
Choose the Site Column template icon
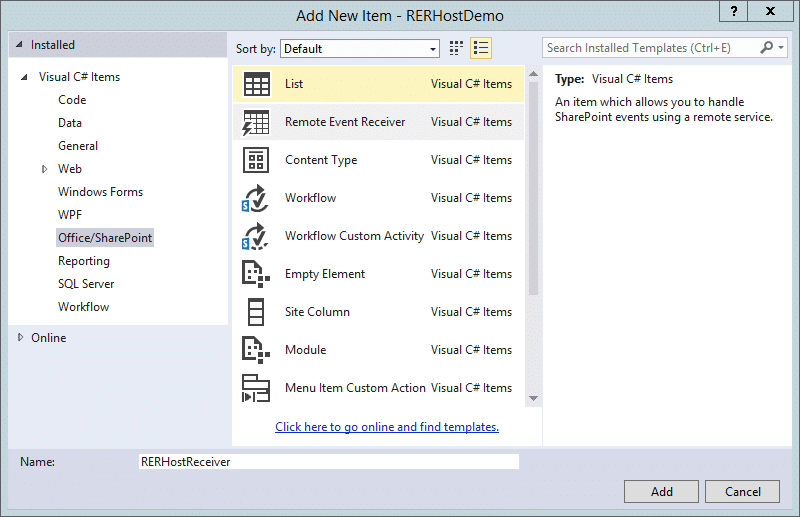tap(256, 312)
